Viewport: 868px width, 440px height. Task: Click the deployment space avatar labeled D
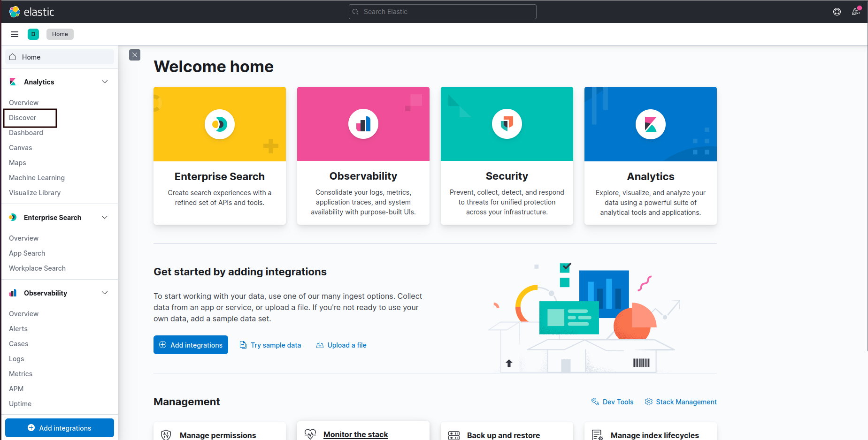pos(33,34)
